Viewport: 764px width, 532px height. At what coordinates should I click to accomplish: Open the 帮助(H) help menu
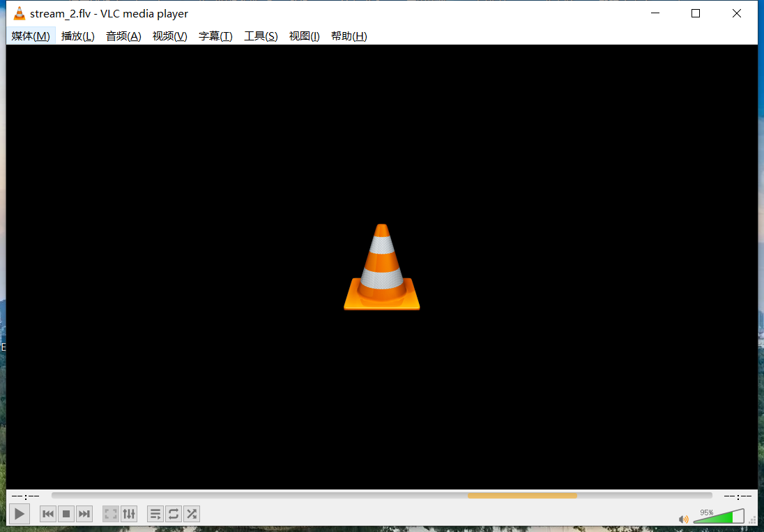(349, 36)
